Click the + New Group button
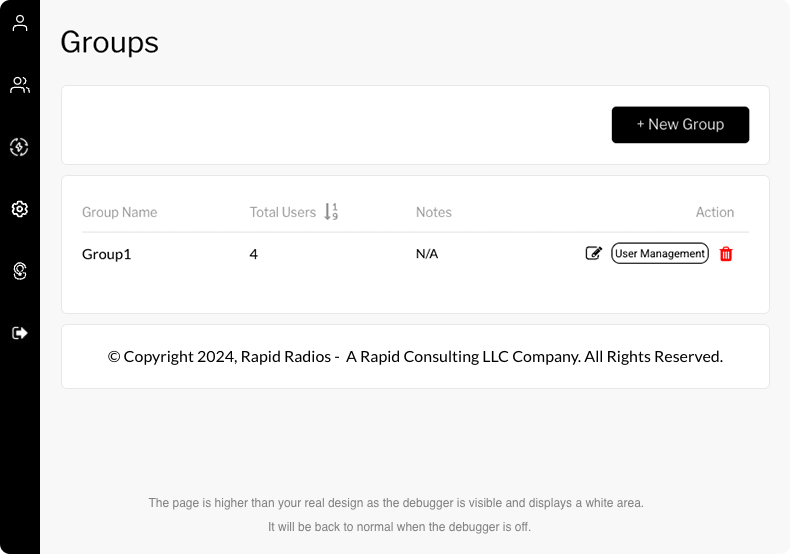 (680, 124)
